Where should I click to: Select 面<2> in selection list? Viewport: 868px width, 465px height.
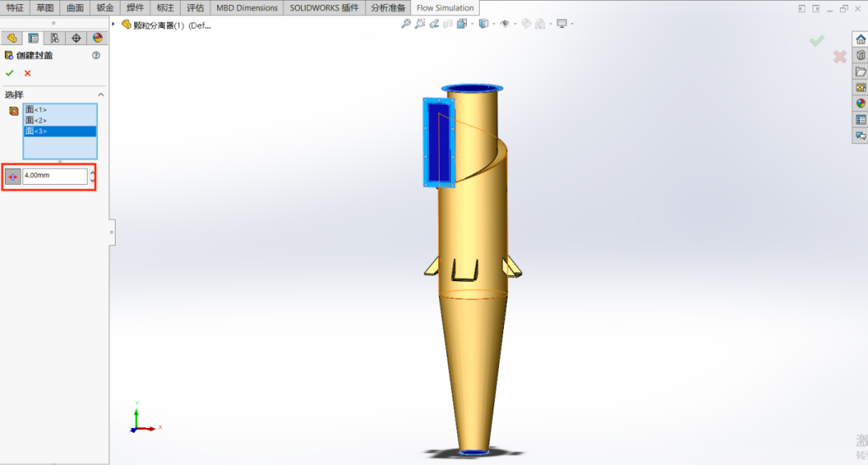point(59,120)
